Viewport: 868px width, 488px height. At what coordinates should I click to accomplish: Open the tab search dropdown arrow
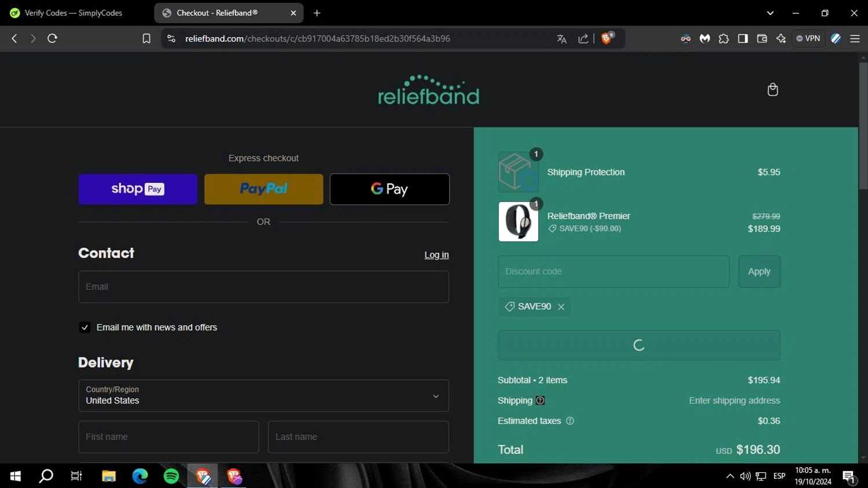tap(770, 13)
